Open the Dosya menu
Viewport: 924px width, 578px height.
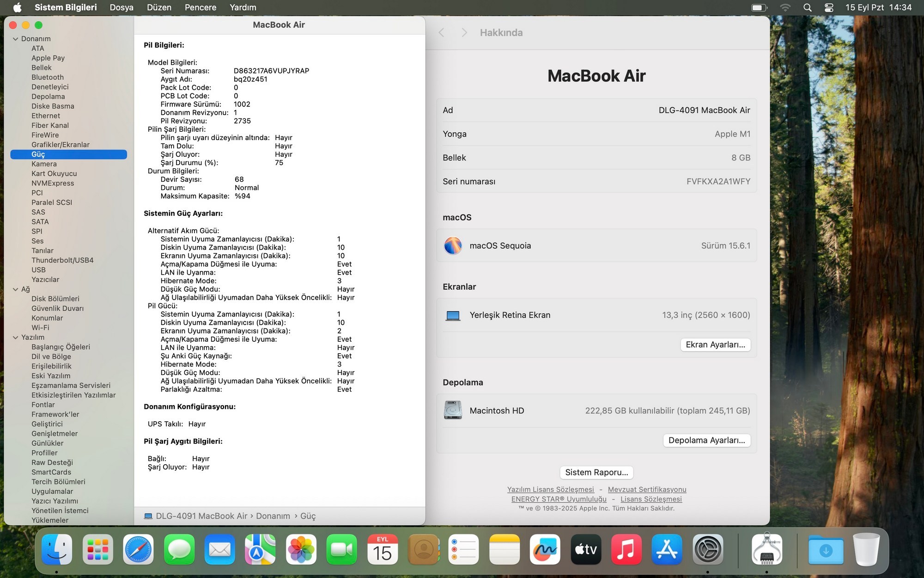tap(122, 7)
